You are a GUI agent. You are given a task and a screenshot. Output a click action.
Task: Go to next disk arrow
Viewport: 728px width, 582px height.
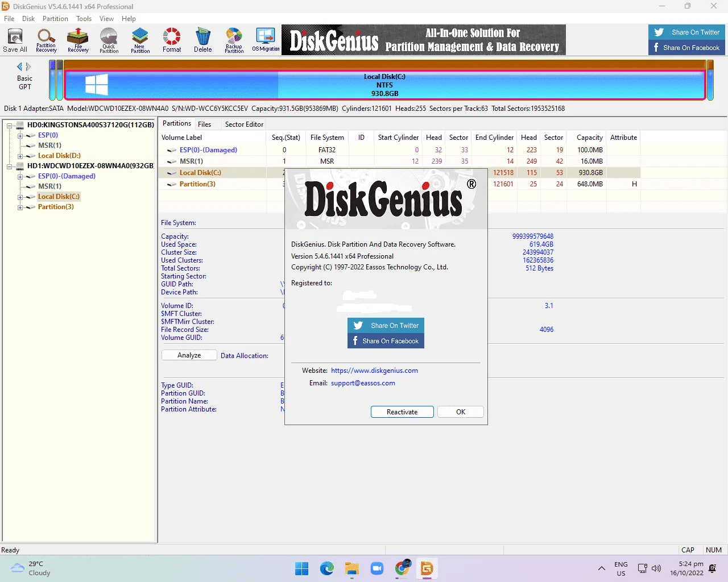pos(28,66)
